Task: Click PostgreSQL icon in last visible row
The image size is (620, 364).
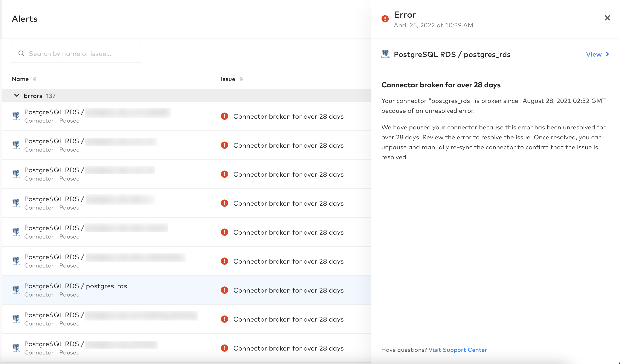Action: tap(16, 348)
